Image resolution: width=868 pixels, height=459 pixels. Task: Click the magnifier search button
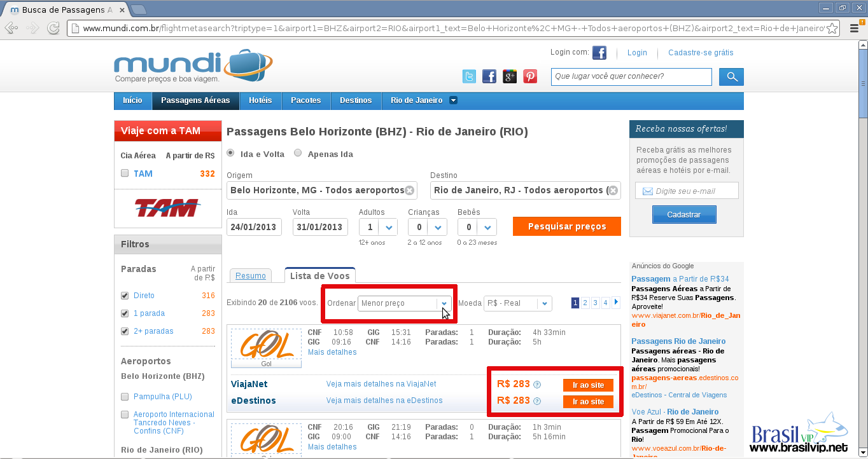pyautogui.click(x=731, y=77)
